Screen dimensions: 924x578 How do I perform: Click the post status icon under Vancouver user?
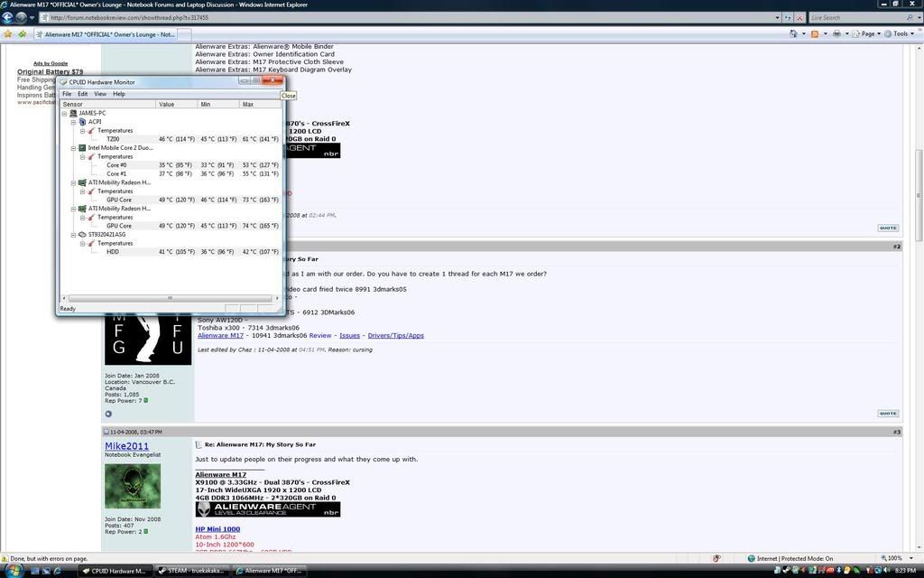coord(108,414)
